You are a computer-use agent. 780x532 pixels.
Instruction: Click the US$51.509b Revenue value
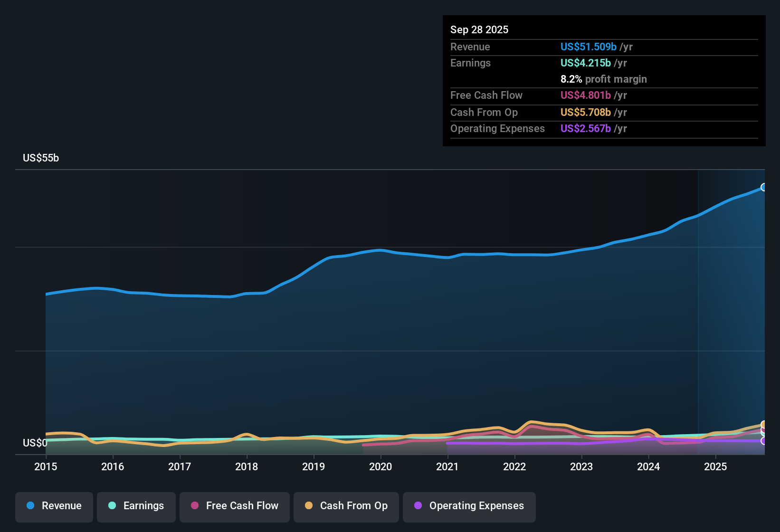(588, 47)
